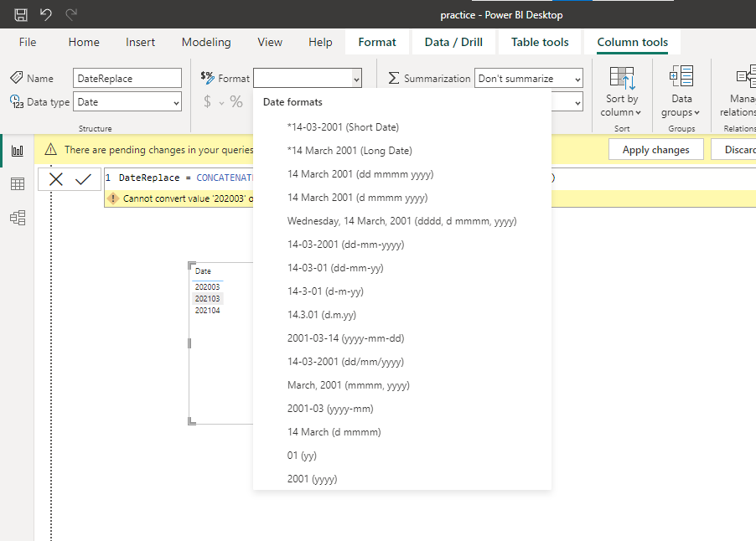Select the Column tools tab
Viewport: 756px width, 541px height.
click(x=633, y=42)
